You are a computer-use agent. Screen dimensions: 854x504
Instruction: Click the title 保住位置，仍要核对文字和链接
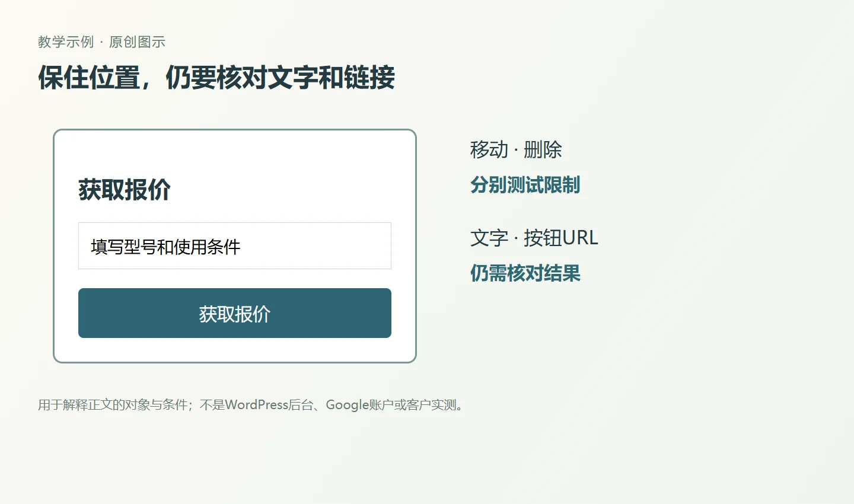point(216,78)
